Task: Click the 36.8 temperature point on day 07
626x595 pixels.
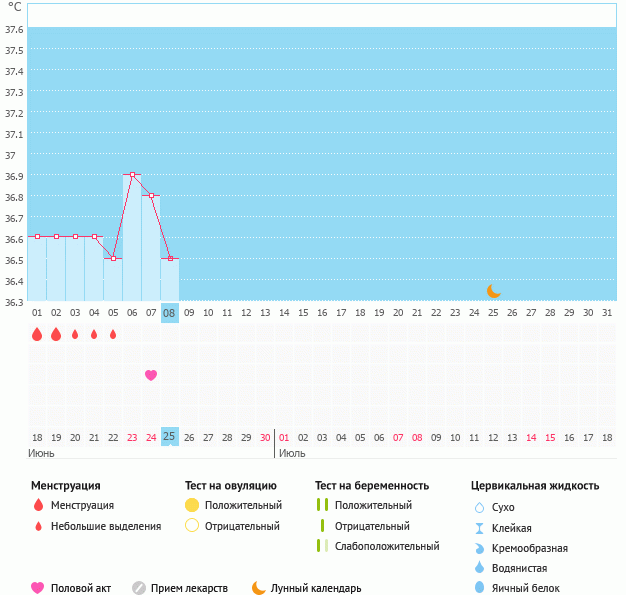Action: [x=151, y=196]
